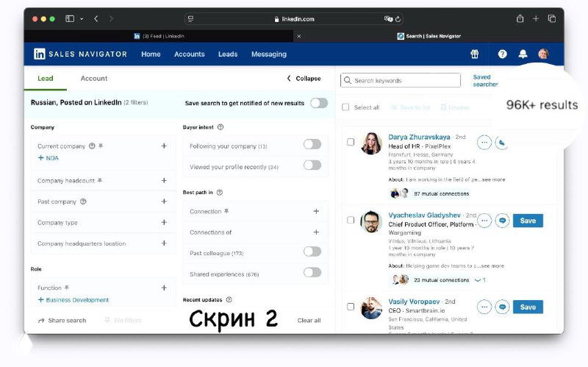Open the more options for Darya Zhuravskaya
The height and width of the screenshot is (367, 588).
coord(484,143)
